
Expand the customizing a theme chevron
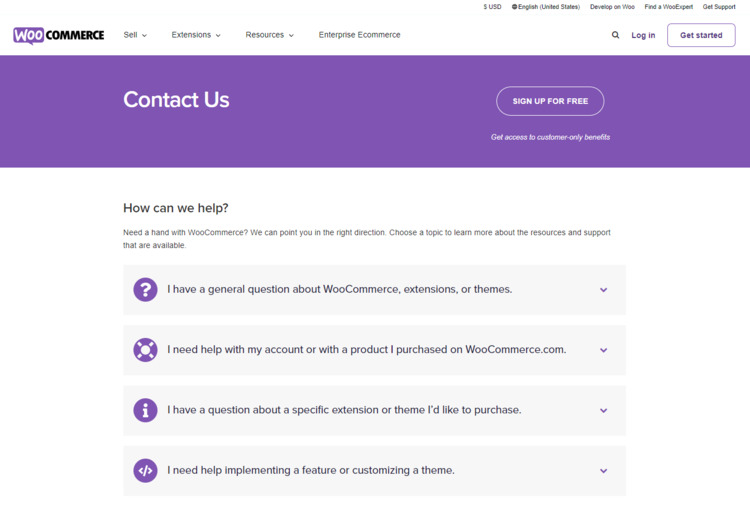pos(603,470)
